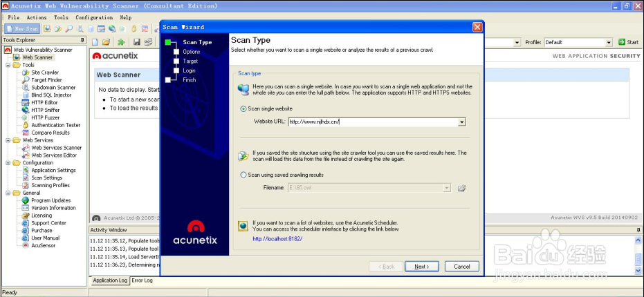Collapse the General tree group
The width and height of the screenshot is (644, 297).
(8, 193)
